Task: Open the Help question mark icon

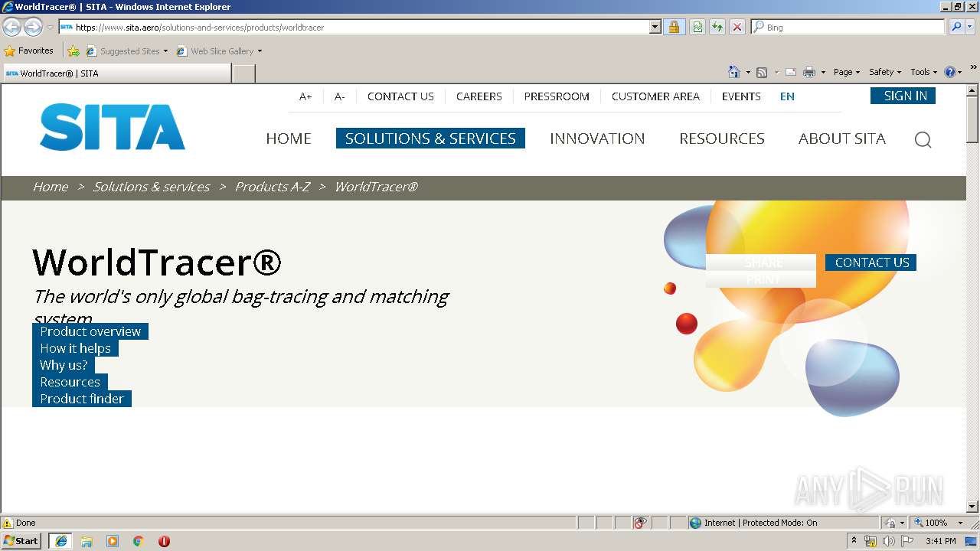Action: [950, 72]
